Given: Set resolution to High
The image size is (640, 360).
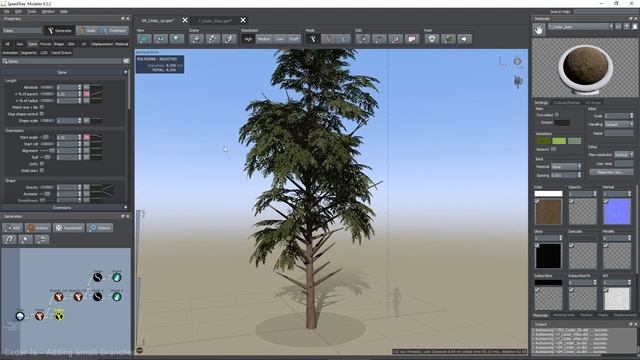Looking at the screenshot, I should [x=248, y=39].
